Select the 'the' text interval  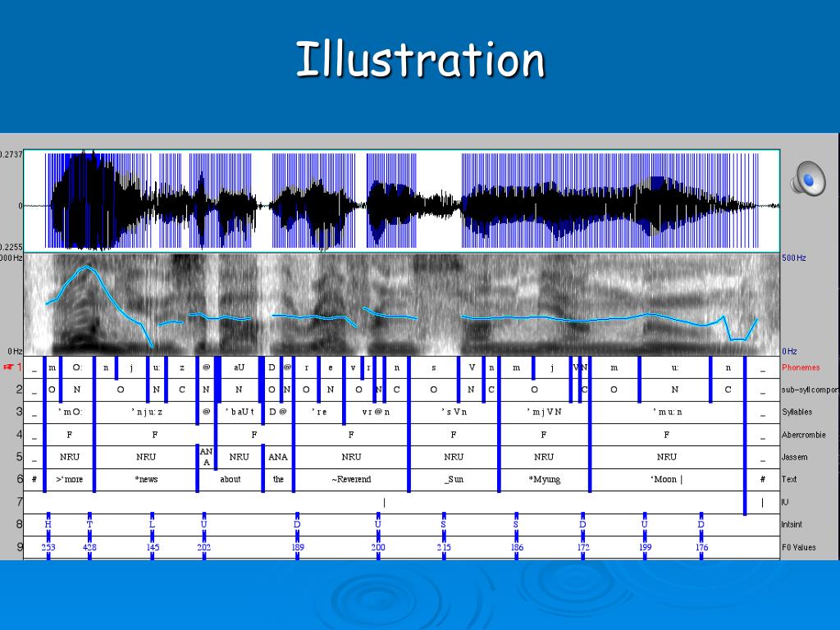(279, 479)
